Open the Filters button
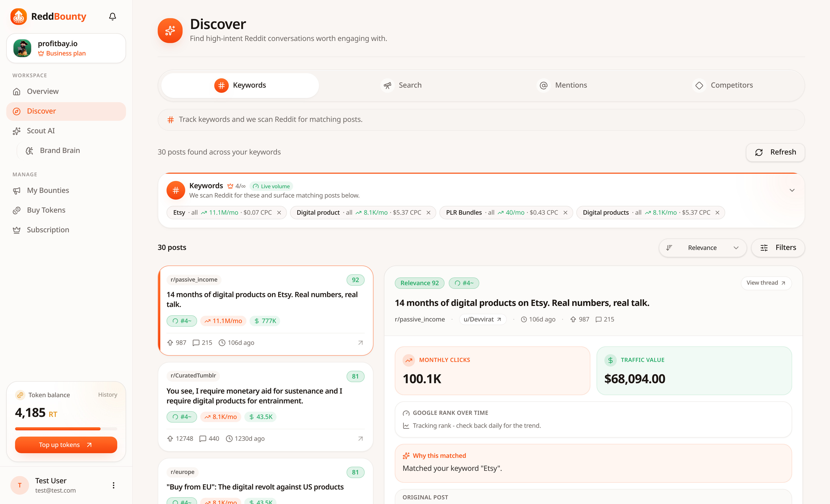Image resolution: width=830 pixels, height=504 pixels. (778, 248)
